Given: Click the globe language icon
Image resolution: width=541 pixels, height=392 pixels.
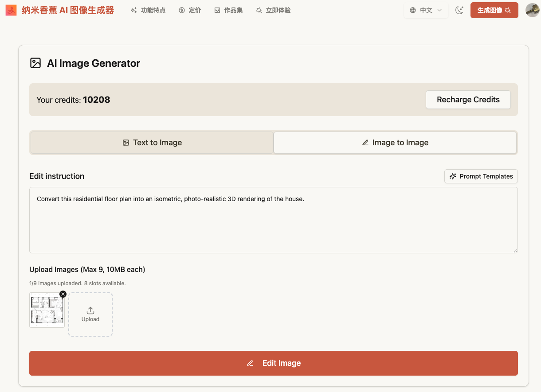Looking at the screenshot, I should [x=413, y=10].
